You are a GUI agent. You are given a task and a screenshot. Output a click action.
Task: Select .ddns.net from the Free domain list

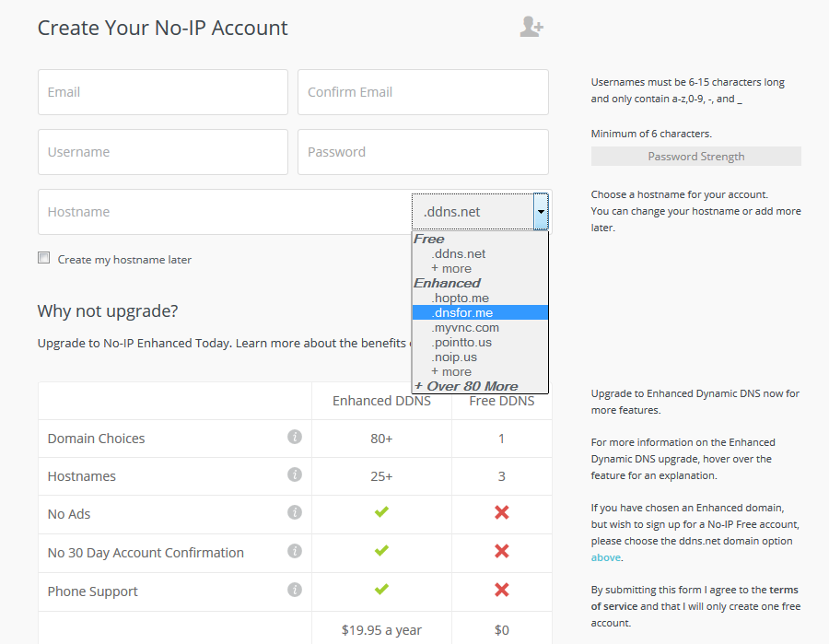tap(480, 253)
